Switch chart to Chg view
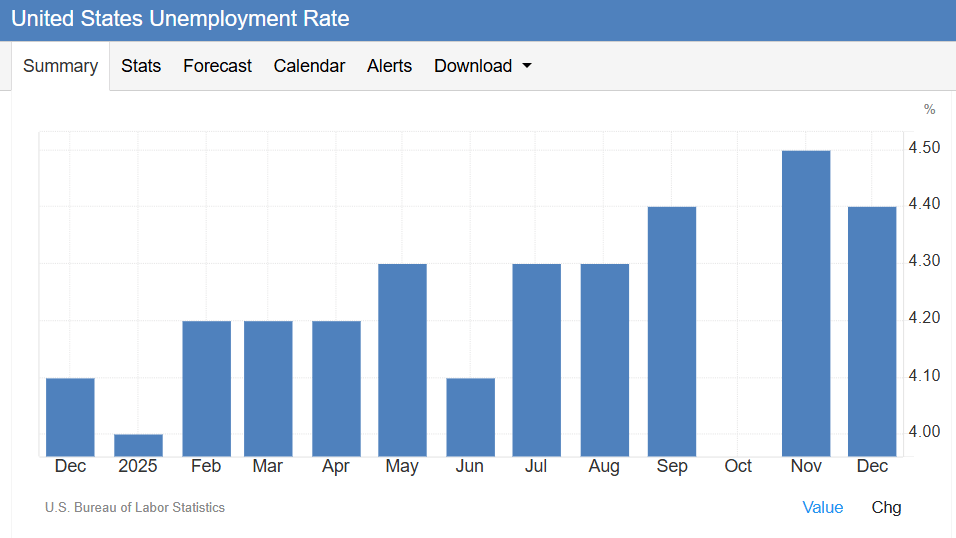This screenshot has width=956, height=538. tap(886, 508)
